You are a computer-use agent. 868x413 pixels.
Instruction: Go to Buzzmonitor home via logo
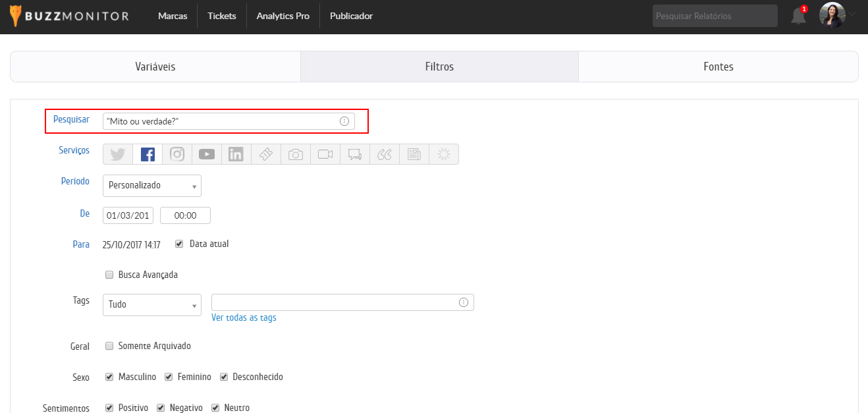point(70,16)
